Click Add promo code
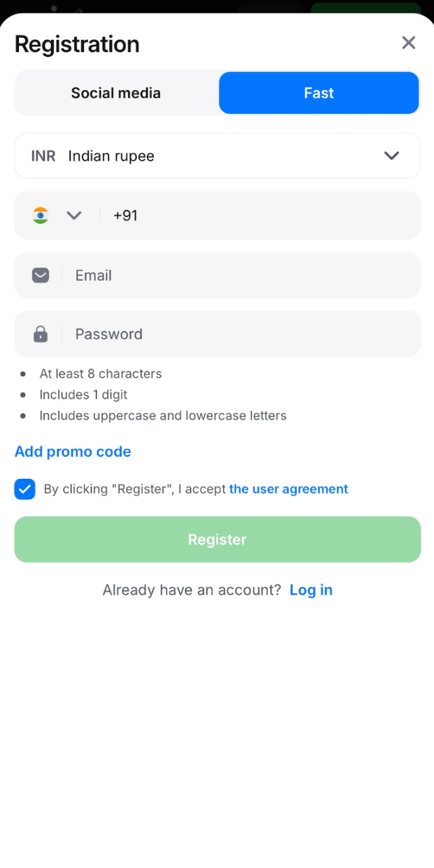Screen dimensions: 434x868 tap(73, 451)
